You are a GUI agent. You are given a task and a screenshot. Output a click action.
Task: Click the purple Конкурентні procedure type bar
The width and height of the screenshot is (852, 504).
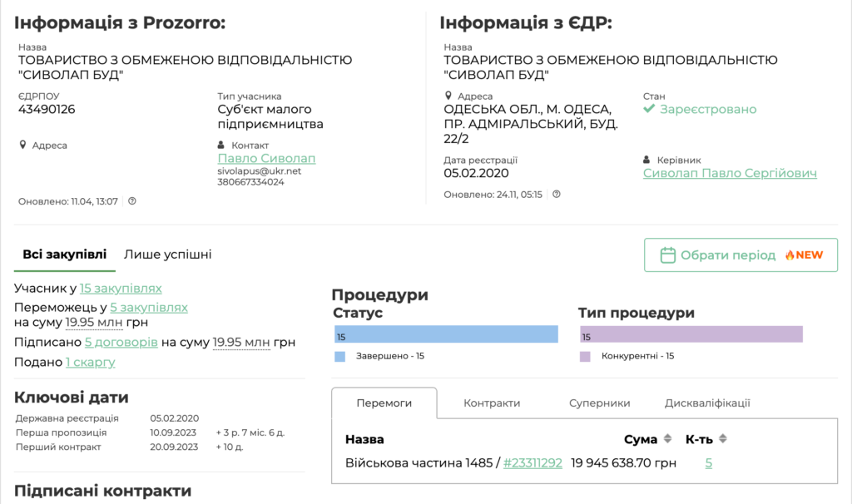(x=691, y=334)
